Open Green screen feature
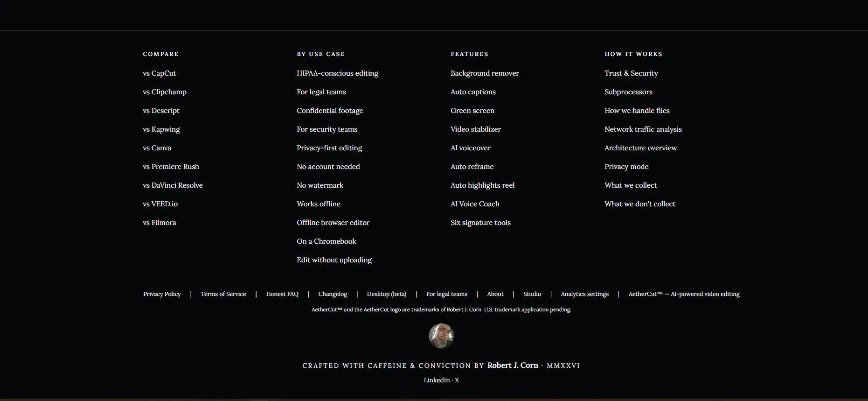The image size is (868, 401). tap(472, 111)
